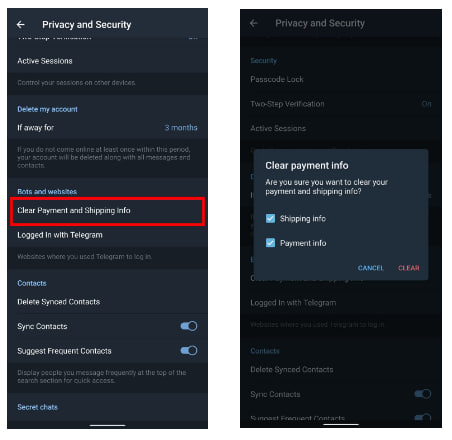Image resolution: width=452 pixels, height=440 pixels.
Task: Tap the dimmed back arrow on right screen
Action: coord(254,23)
